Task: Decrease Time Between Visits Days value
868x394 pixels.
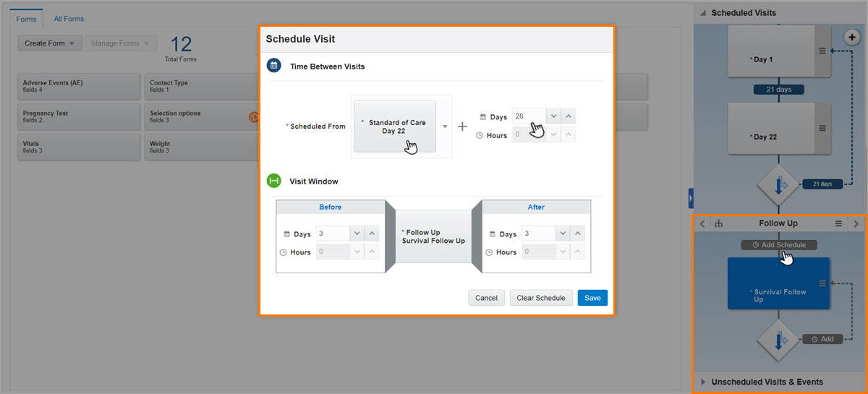Action: (x=553, y=116)
